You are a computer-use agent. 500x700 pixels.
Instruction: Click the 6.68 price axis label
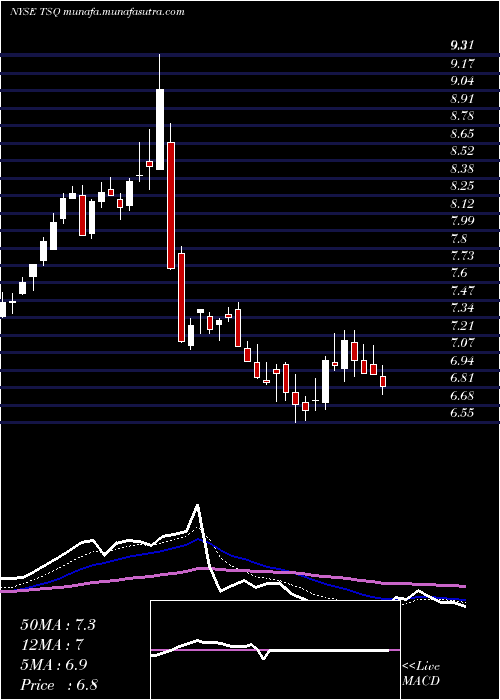tap(462, 396)
